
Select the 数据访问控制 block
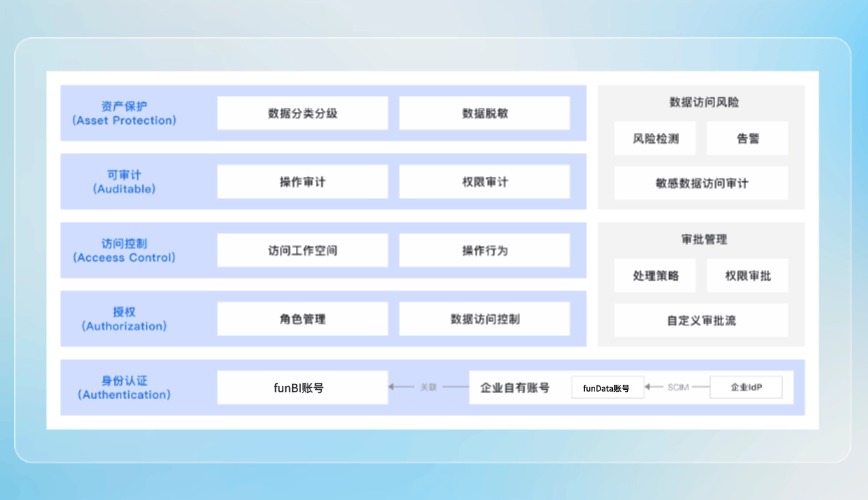(x=484, y=319)
